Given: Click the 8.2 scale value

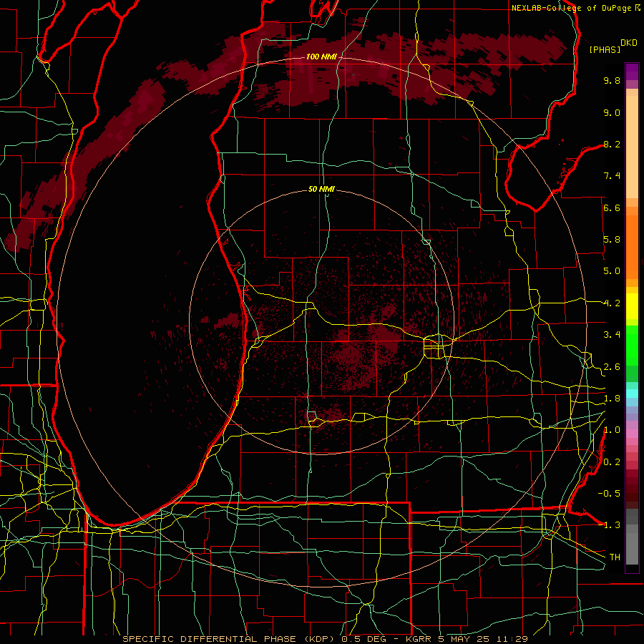Looking at the screenshot, I should click(612, 144).
